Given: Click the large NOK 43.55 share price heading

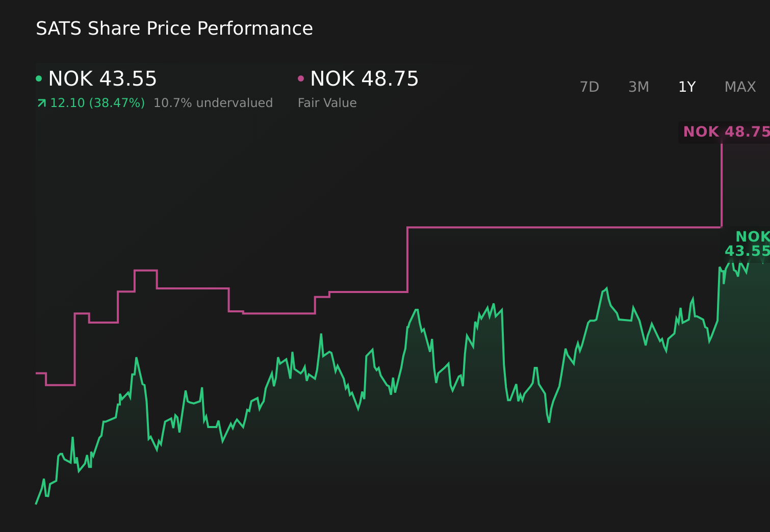Looking at the screenshot, I should point(102,79).
